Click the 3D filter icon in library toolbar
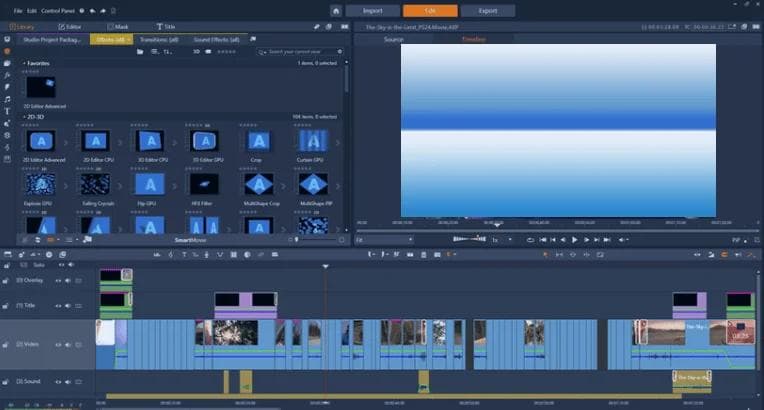Viewport: 764px width, 410px height. click(196, 52)
